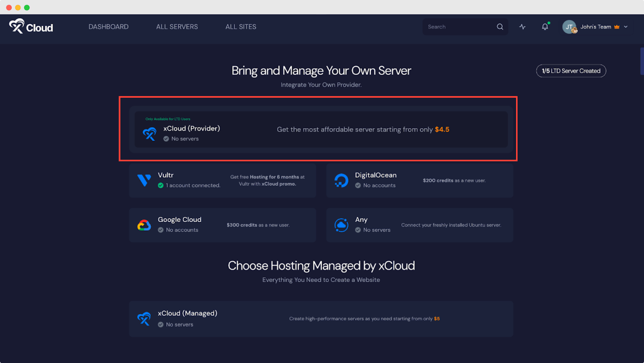
Task: Click Any provider No servers status icon
Action: (x=358, y=230)
